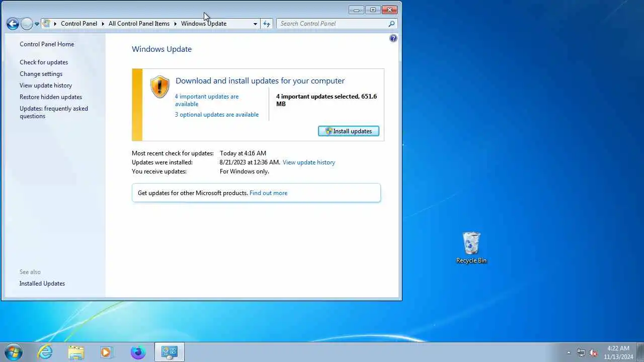Expand arrow before Control Panel breadcrumb
644x362 pixels.
tap(55, 24)
